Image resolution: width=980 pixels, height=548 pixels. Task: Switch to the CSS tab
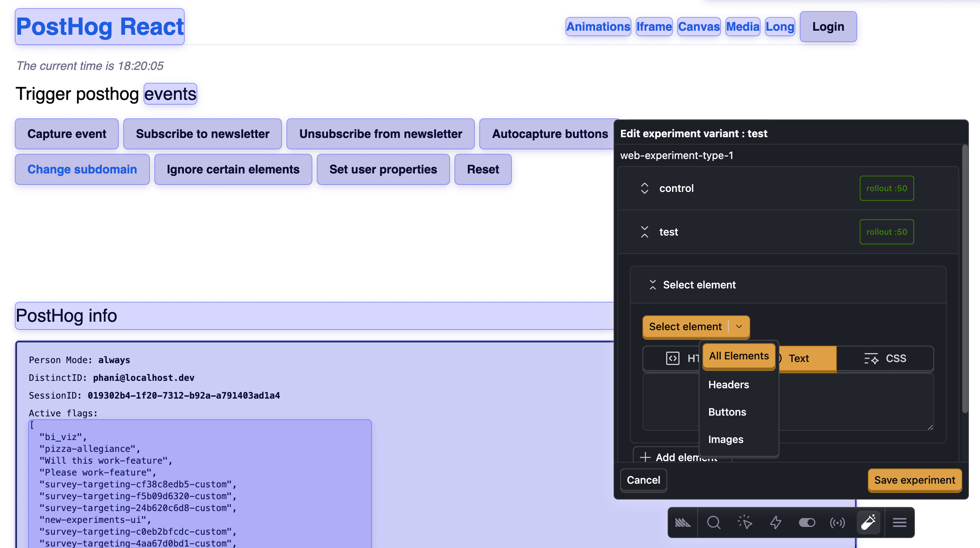point(885,358)
